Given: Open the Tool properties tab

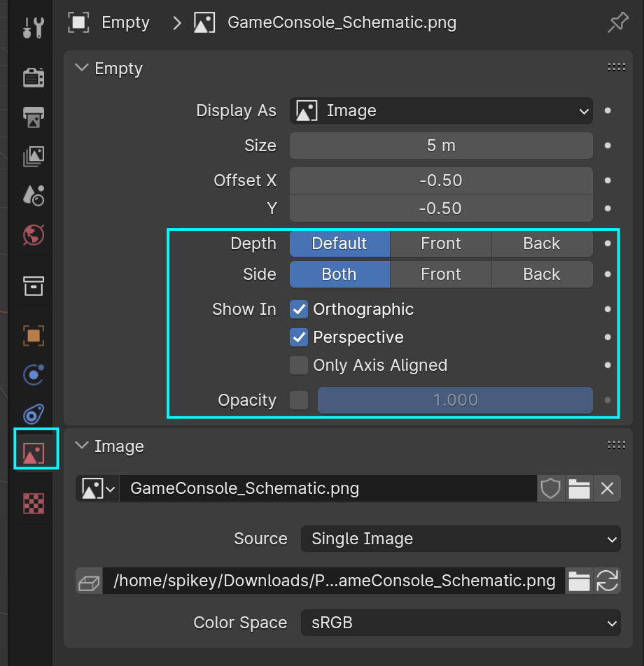Looking at the screenshot, I should (x=33, y=29).
